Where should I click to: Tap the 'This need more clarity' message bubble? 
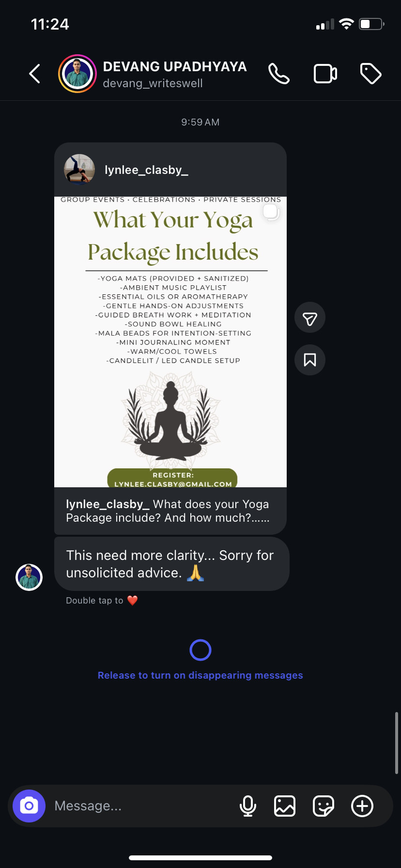[171, 564]
